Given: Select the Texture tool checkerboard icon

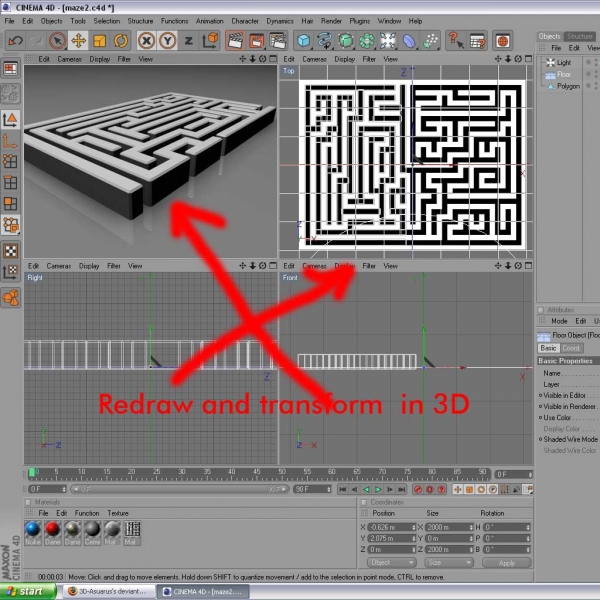Looking at the screenshot, I should coord(10,251).
